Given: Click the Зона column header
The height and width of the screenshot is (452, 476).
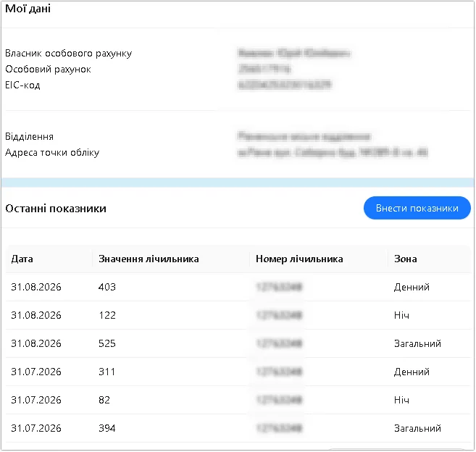Looking at the screenshot, I should pyautogui.click(x=405, y=259).
